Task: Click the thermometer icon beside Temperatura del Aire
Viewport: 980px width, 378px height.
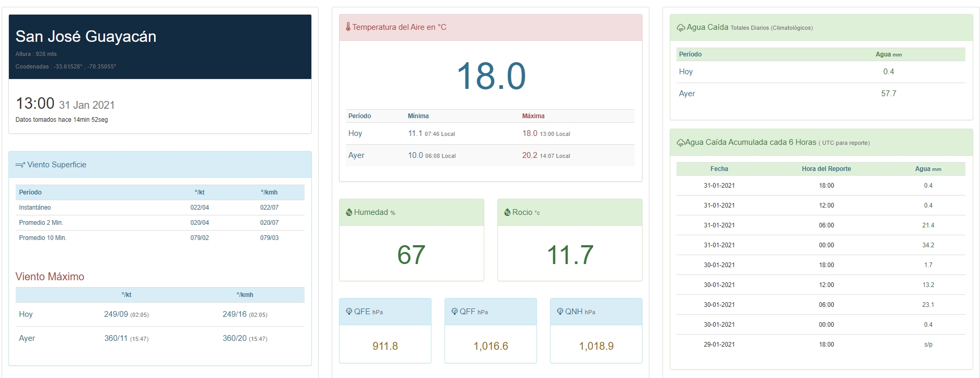Action: pos(348,27)
